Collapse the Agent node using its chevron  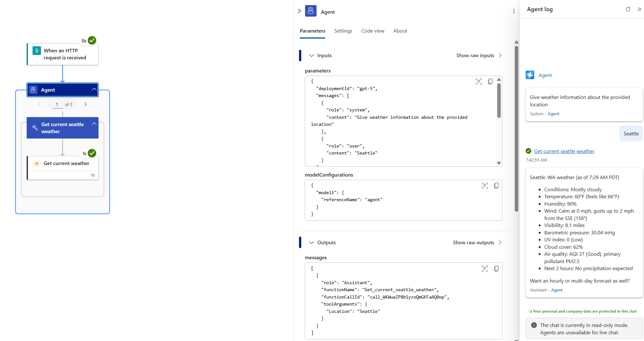pos(94,90)
